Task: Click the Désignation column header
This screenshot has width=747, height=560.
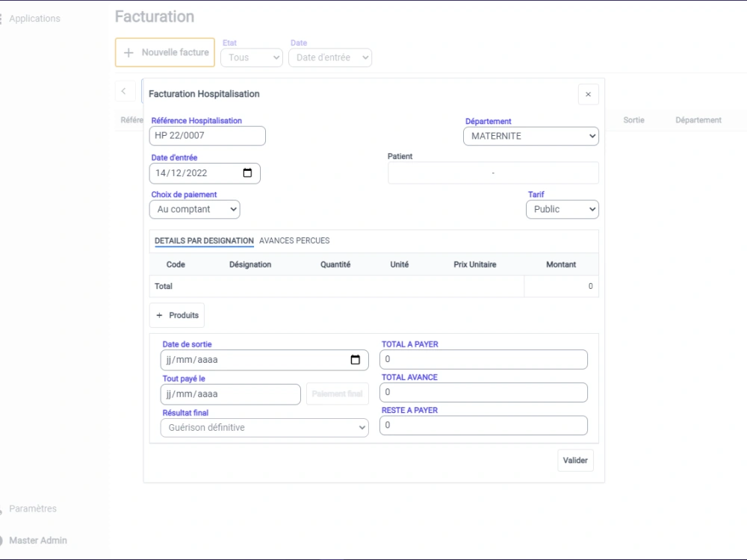Action: (250, 264)
